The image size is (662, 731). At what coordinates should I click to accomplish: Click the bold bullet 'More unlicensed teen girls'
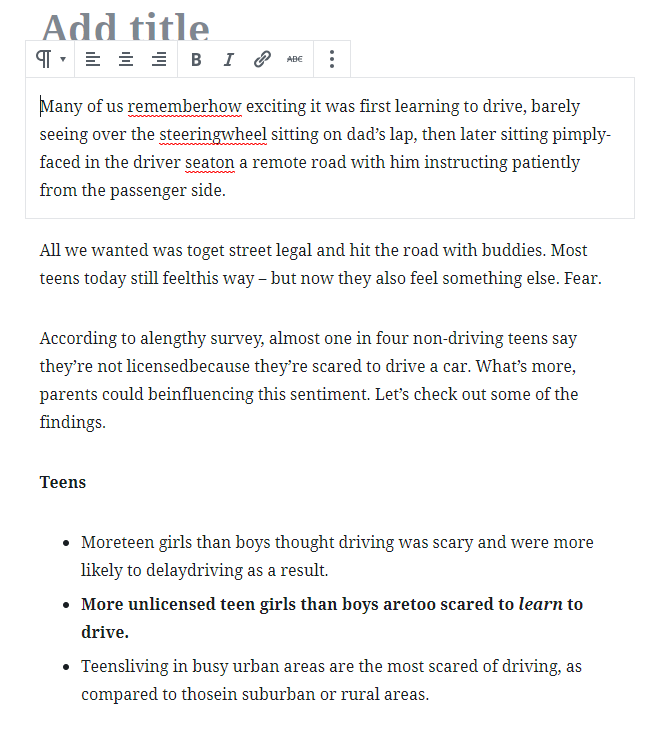coord(332,618)
